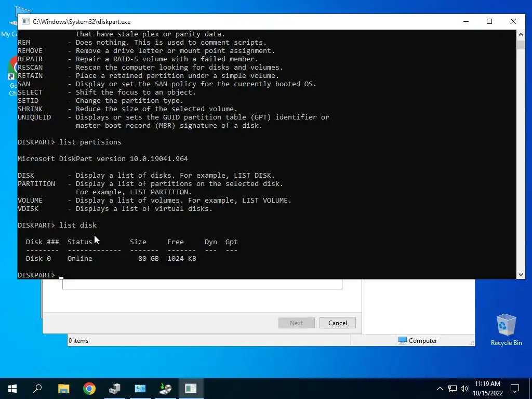This screenshot has width=532, height=399.
Task: Click "Disk 0" row in table
Action: pyautogui.click(x=111, y=258)
